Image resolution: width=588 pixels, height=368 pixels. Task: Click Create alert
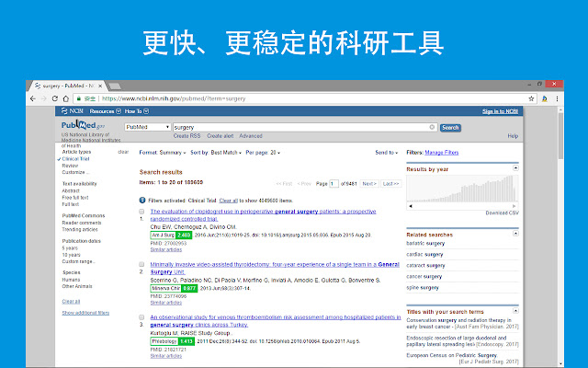(220, 136)
